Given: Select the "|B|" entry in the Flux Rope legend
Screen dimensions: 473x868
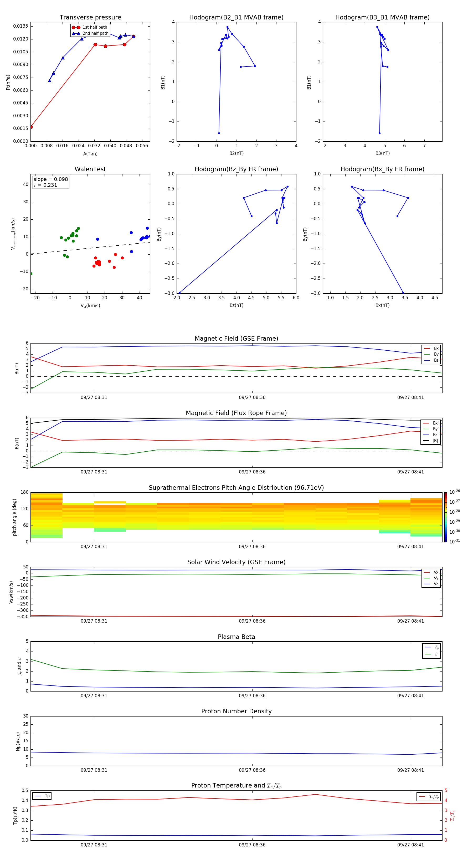Looking at the screenshot, I should pos(431,441).
